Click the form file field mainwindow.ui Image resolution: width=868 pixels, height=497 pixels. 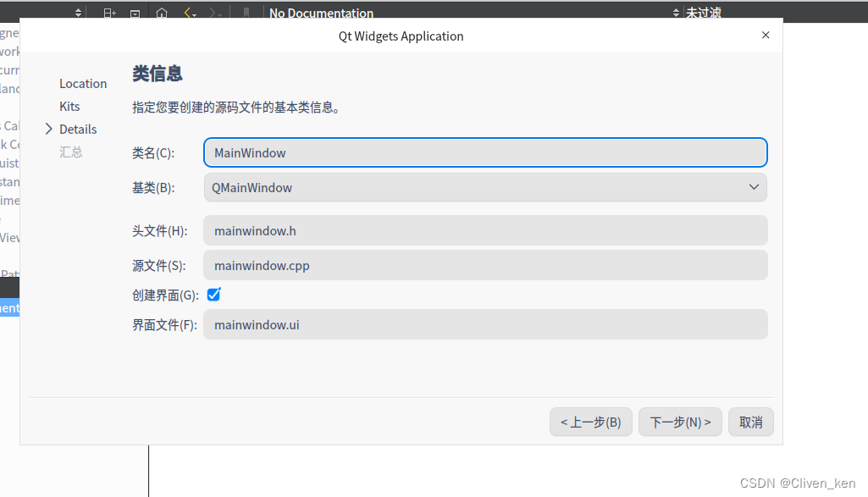point(485,325)
